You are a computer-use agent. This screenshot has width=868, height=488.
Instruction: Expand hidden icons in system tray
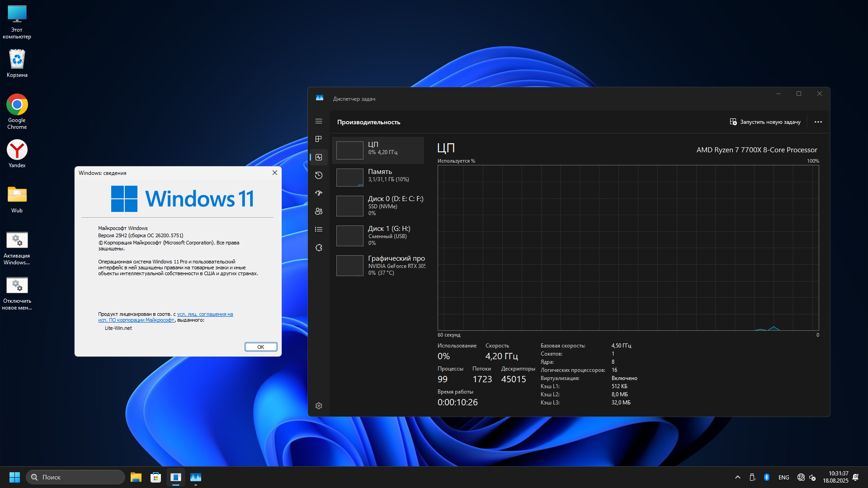click(737, 477)
